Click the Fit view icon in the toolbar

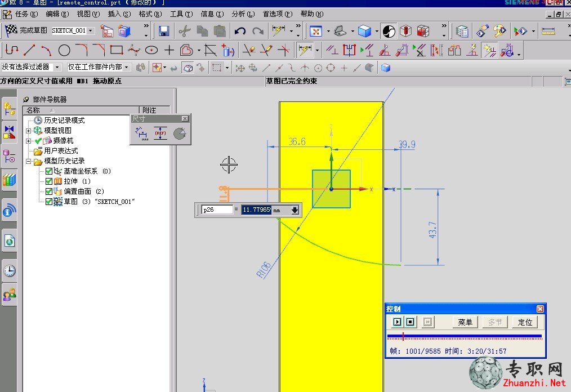coord(316,32)
